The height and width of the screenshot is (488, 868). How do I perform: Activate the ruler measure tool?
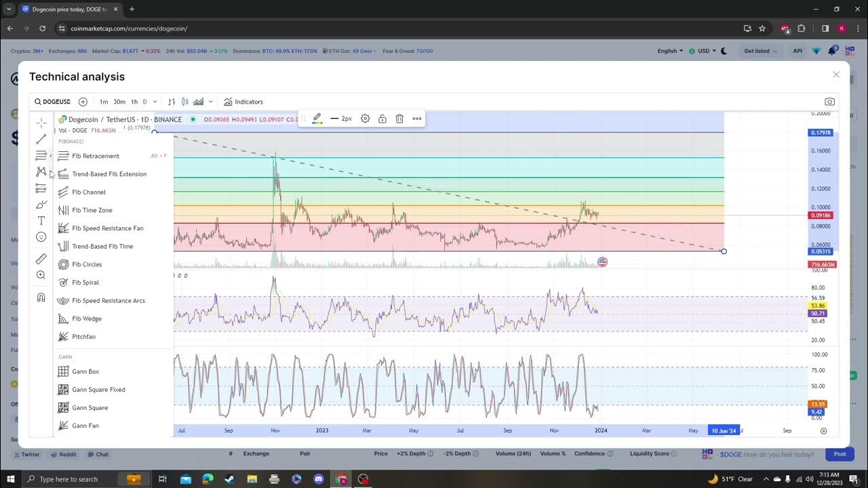(x=41, y=259)
